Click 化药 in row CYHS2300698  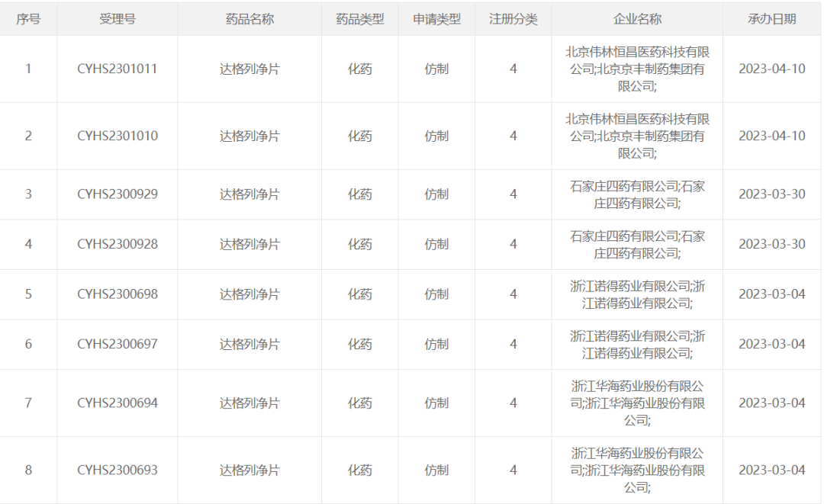[360, 294]
